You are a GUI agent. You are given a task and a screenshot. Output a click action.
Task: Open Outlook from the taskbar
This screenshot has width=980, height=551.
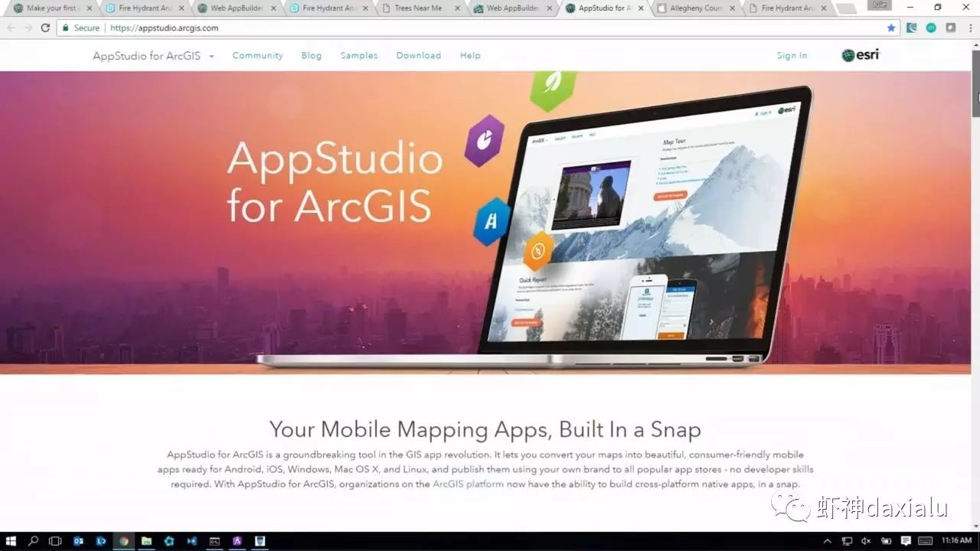[78, 541]
